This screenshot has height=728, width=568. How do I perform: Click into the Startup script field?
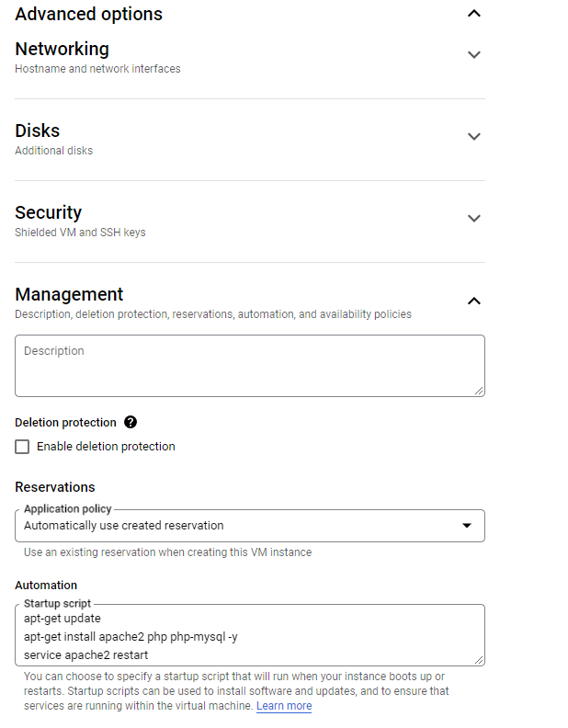(248, 636)
